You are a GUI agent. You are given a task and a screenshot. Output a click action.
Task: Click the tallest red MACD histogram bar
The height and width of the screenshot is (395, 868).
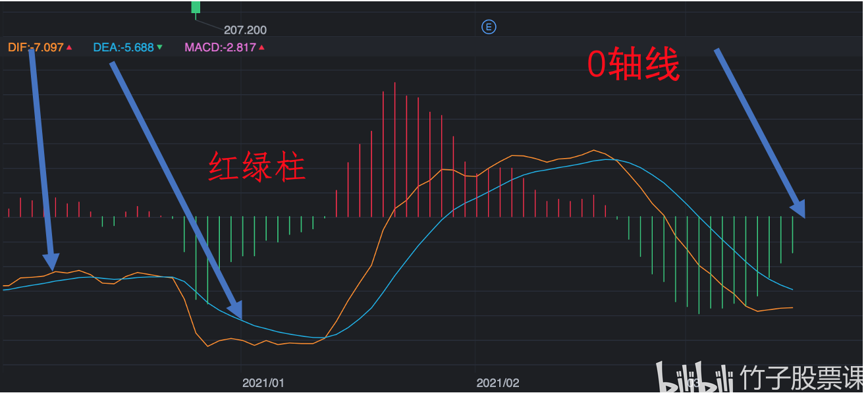[394, 149]
